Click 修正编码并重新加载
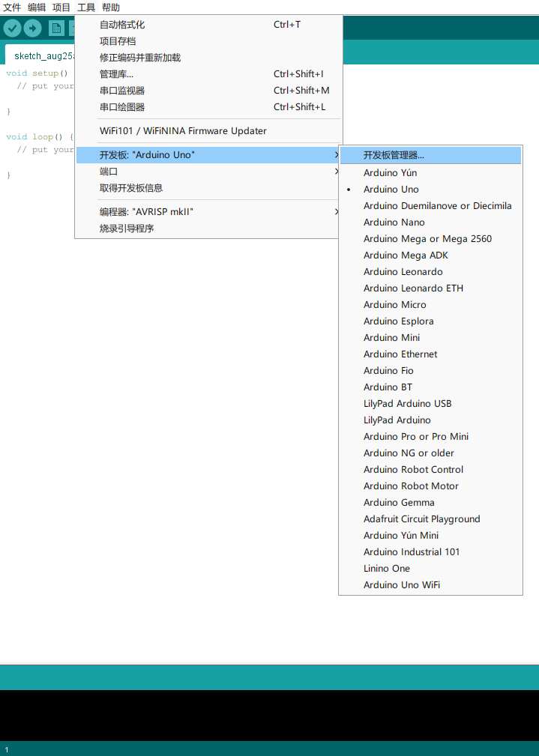The width and height of the screenshot is (539, 756). pyautogui.click(x=208, y=58)
